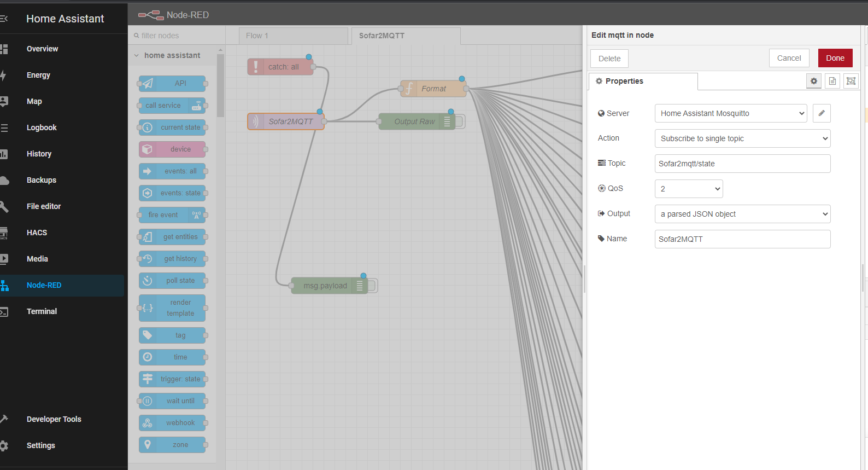Toggle the msg payload debug node button
Image resolution: width=868 pixels, height=470 pixels.
coord(372,286)
